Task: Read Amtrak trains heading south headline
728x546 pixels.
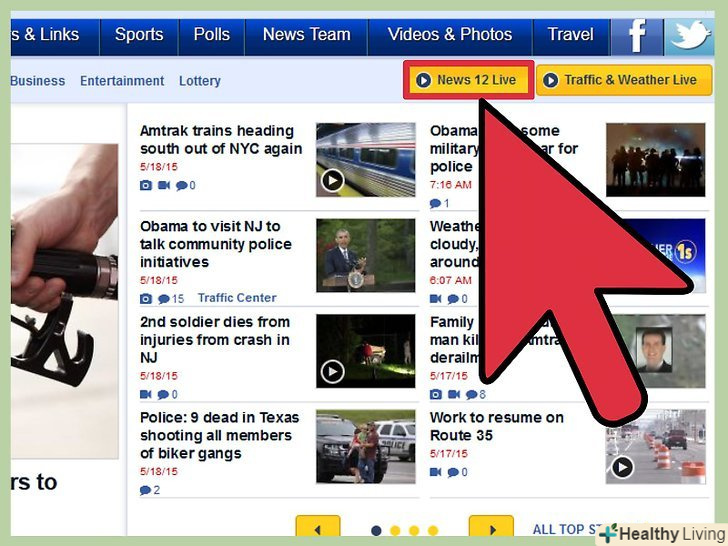Action: click(x=221, y=140)
